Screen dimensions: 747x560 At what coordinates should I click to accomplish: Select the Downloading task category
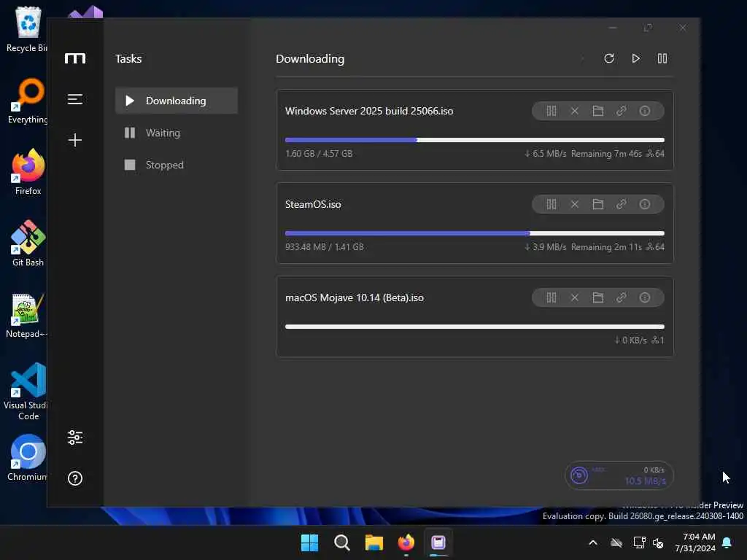click(177, 101)
